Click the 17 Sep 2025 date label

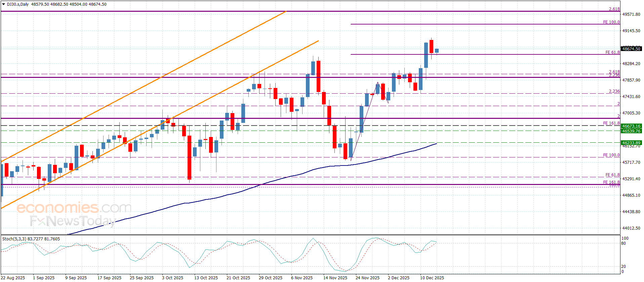(110, 278)
